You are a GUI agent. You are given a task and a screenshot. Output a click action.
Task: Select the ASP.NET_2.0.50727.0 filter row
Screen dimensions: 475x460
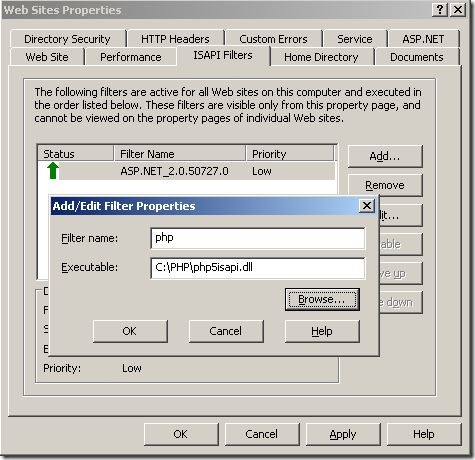(x=187, y=171)
